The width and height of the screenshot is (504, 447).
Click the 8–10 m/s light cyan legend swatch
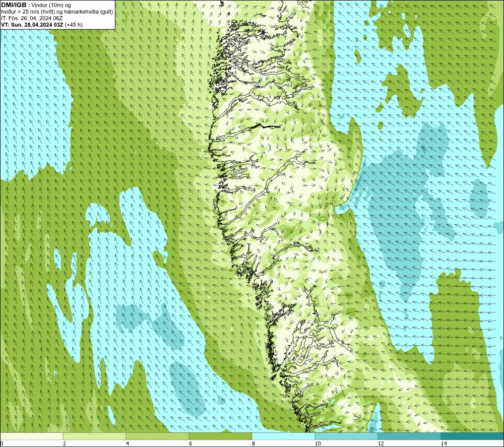click(x=283, y=436)
